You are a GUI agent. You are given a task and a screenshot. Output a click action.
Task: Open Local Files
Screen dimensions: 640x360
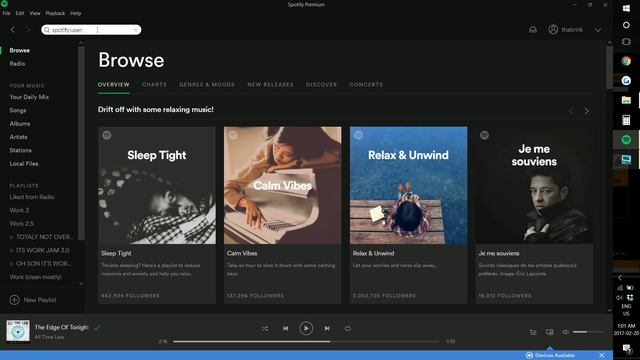[x=24, y=164]
